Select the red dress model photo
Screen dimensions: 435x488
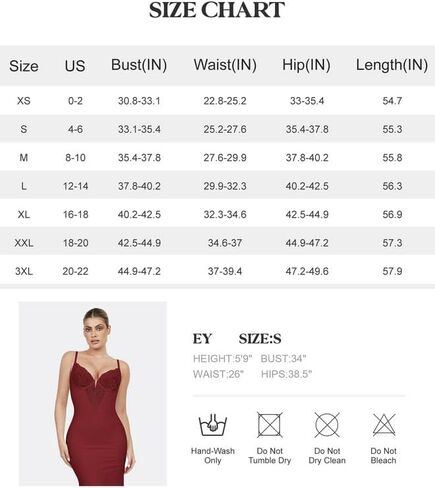tap(93, 394)
